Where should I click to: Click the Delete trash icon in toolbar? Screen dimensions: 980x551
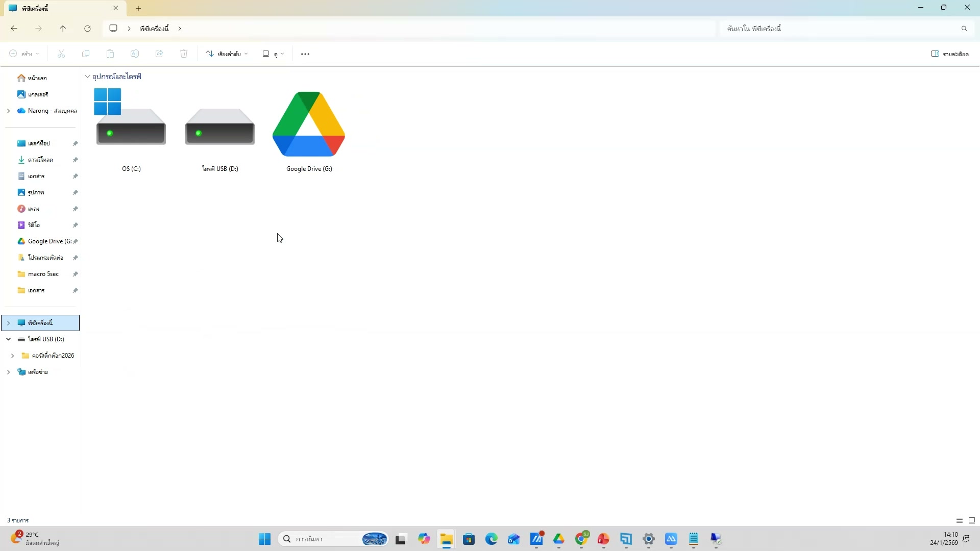(184, 54)
